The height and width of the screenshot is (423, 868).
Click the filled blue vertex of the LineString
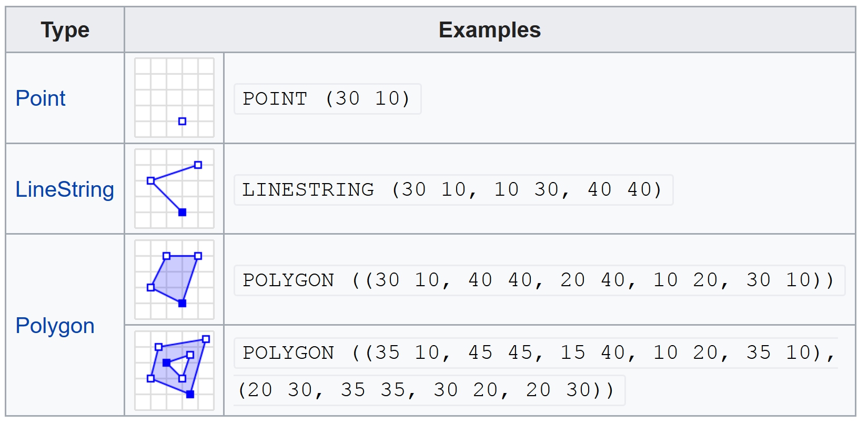click(182, 213)
